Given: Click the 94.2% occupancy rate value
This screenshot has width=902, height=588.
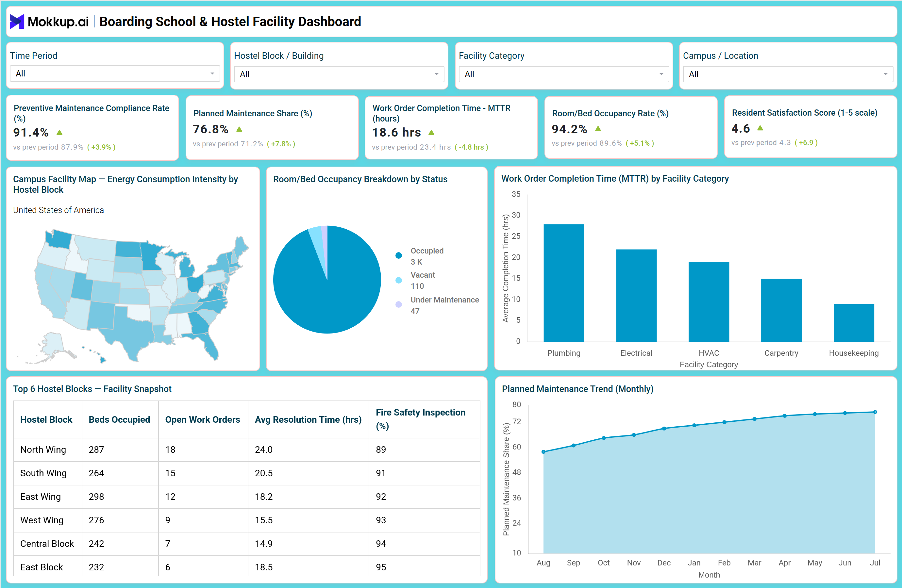Looking at the screenshot, I should pyautogui.click(x=569, y=129).
